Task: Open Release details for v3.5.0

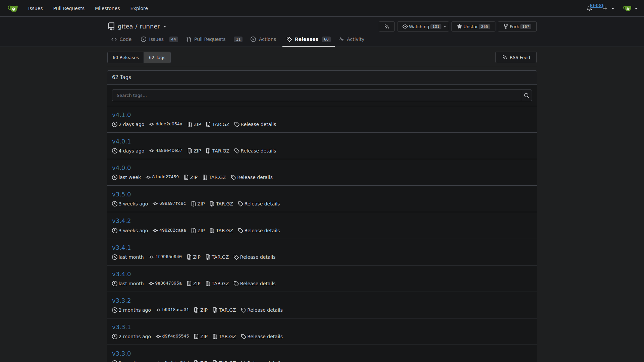Action: tap(259, 204)
